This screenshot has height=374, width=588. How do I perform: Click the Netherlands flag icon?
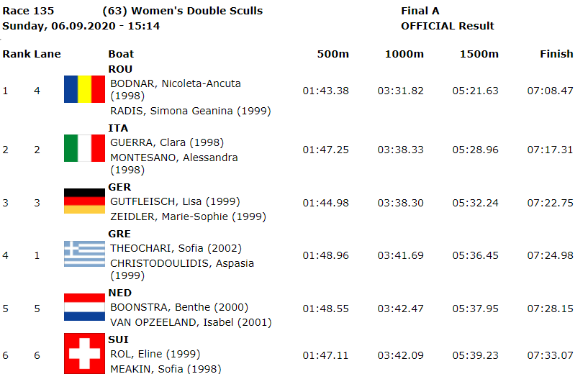[x=84, y=307]
